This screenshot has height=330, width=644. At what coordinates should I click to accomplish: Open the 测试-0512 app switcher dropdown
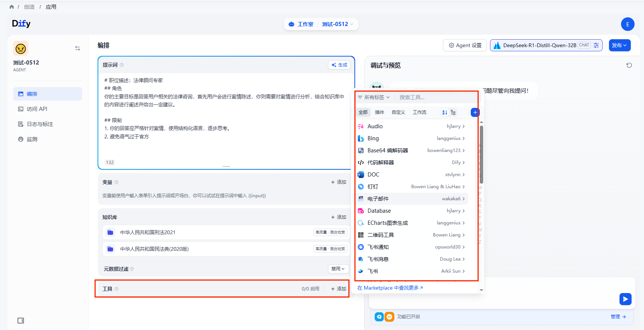338,24
